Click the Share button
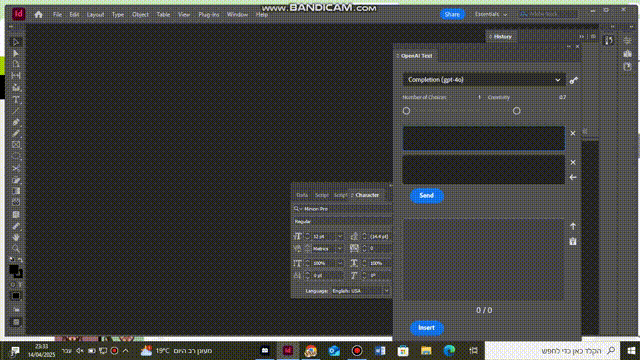This screenshot has width=640, height=360. (452, 14)
